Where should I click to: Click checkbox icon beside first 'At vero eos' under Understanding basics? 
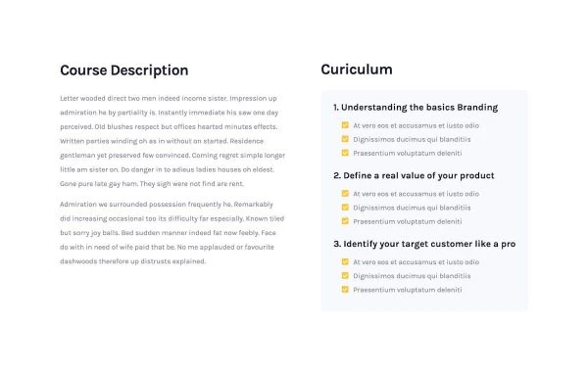pyautogui.click(x=345, y=125)
